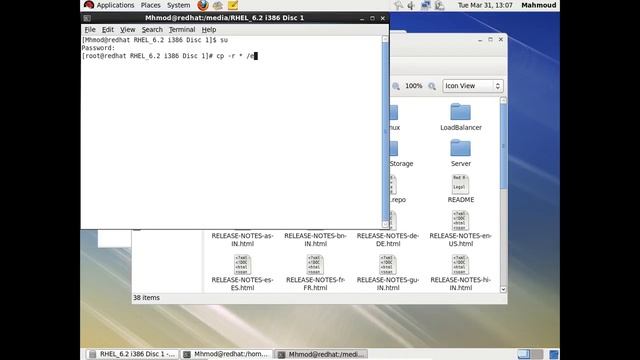Open the clock showing Tue Mar 31
The height and width of the screenshot is (360, 640).
point(485,5)
